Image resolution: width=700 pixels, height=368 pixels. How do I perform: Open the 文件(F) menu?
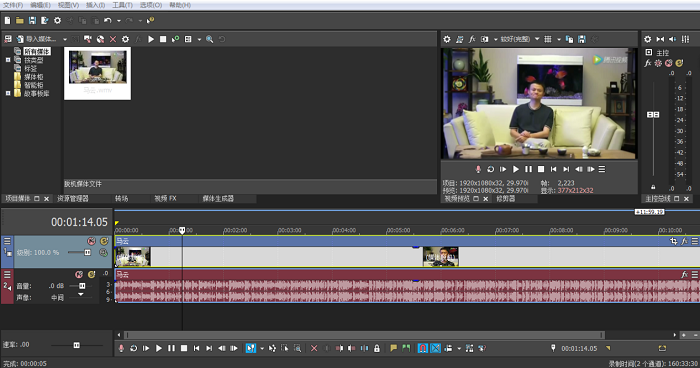point(13,5)
